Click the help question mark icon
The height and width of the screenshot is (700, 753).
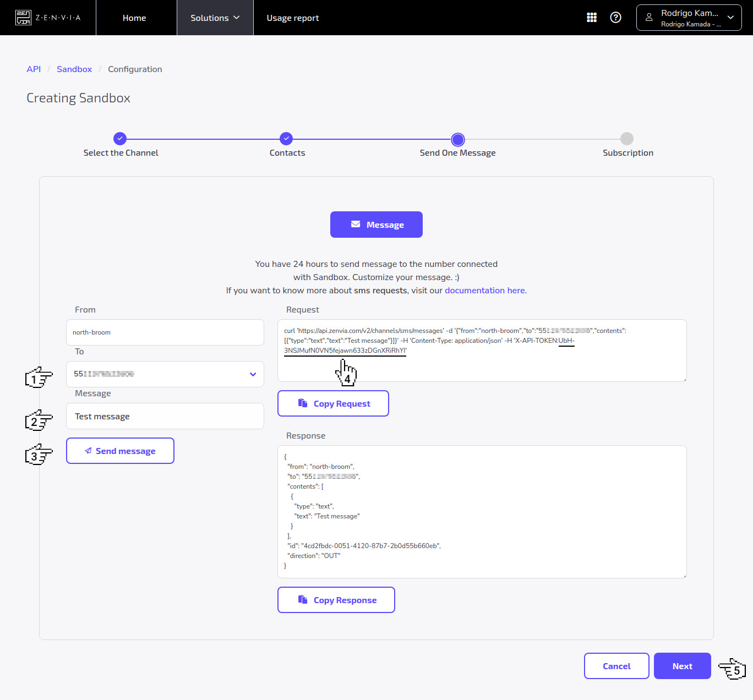616,17
